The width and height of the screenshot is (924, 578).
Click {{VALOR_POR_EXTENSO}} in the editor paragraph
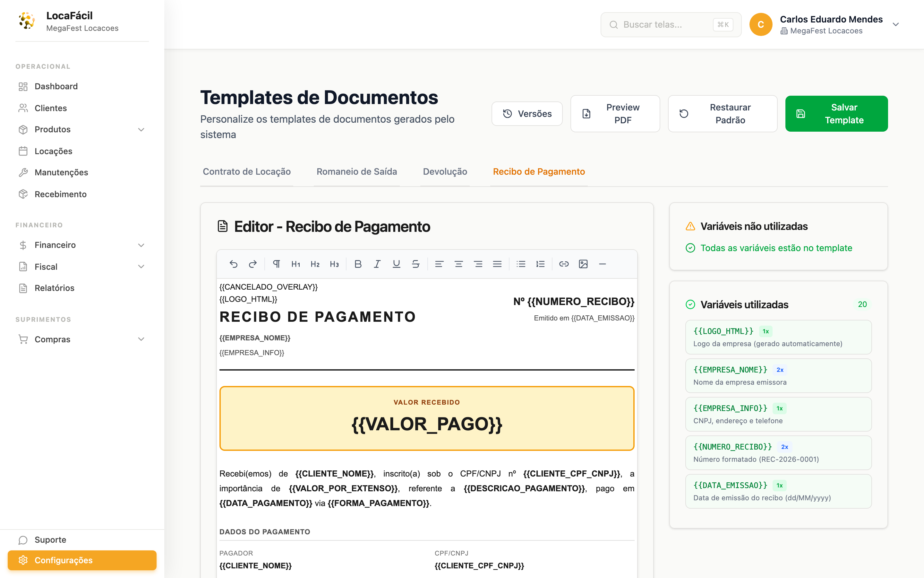[x=343, y=488]
